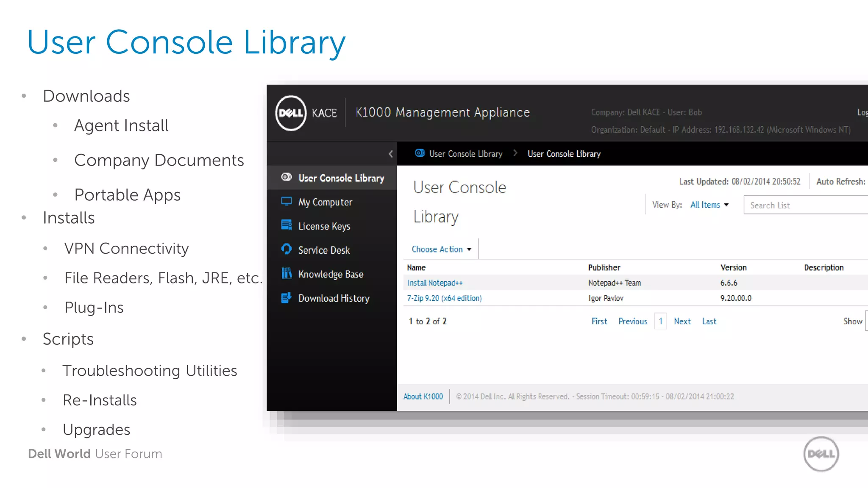The image size is (868, 488).
Task: Click the My Computer monitor icon
Action: [287, 201]
